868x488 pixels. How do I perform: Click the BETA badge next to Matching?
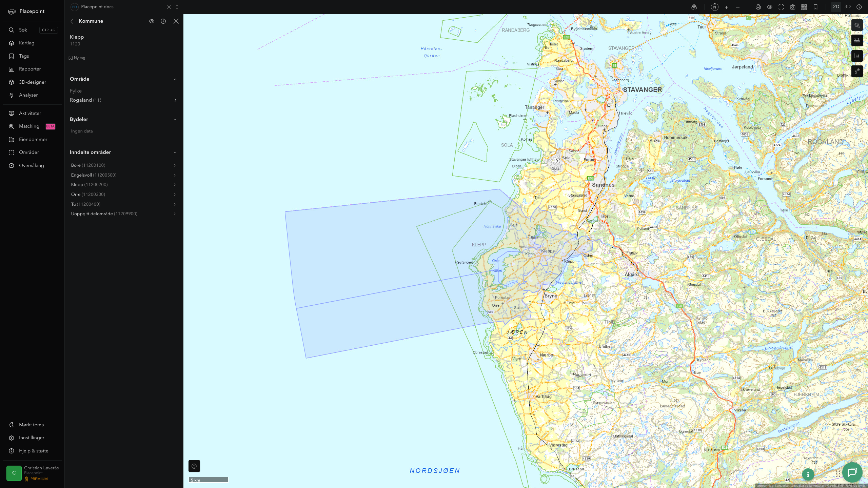pos(50,126)
